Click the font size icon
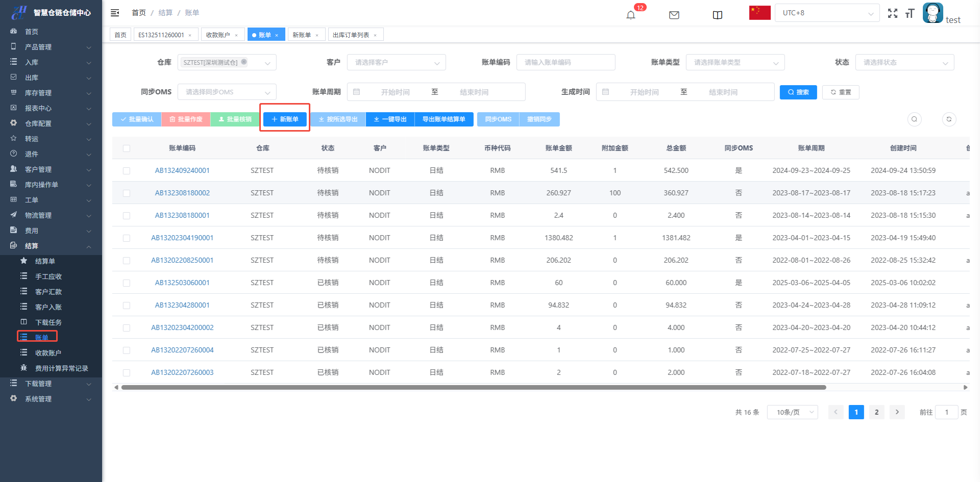The image size is (980, 482). point(910,14)
